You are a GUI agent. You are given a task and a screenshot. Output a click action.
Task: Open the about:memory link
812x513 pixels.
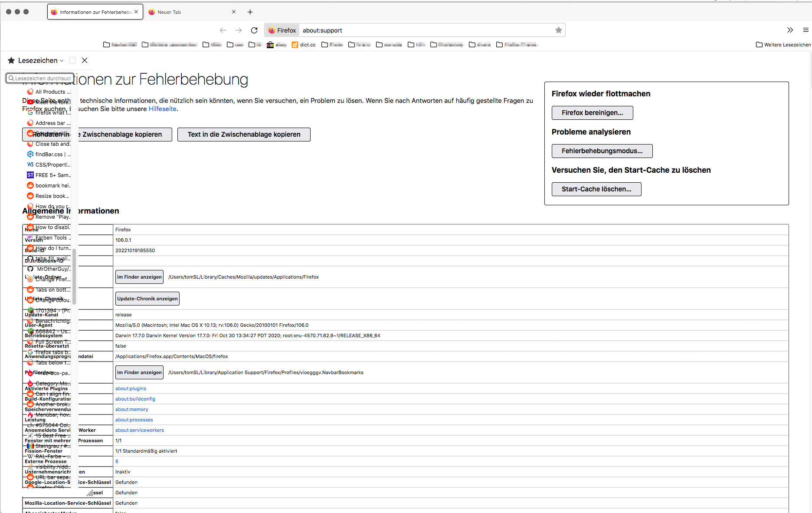click(x=132, y=409)
